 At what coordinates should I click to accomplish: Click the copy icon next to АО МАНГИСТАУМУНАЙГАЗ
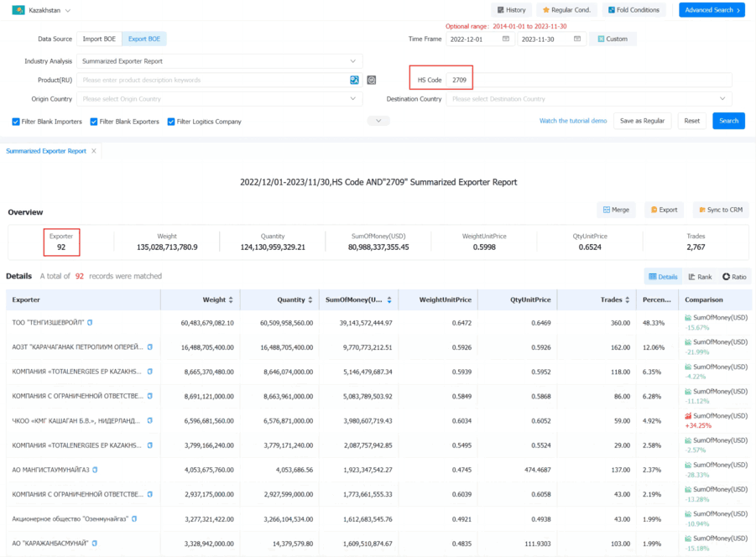[95, 470]
